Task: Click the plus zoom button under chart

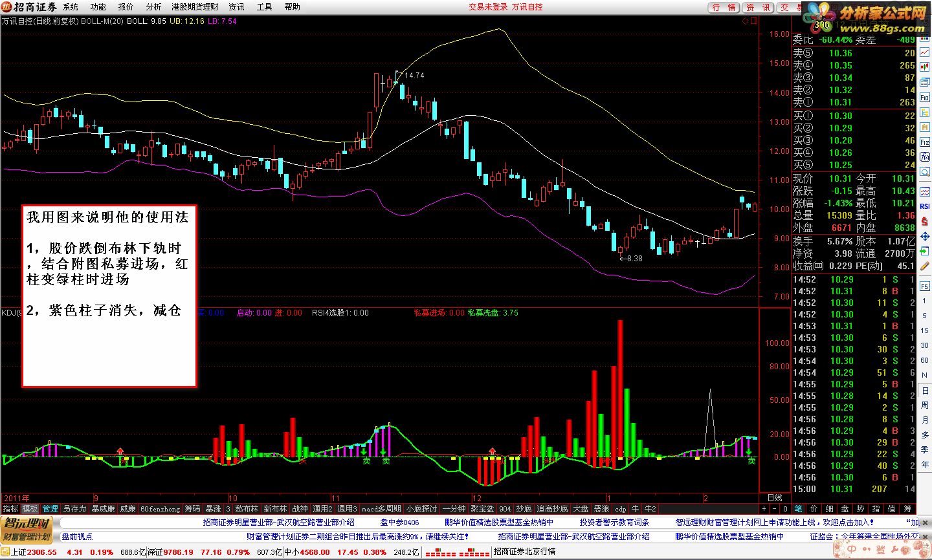Action: click(764, 509)
